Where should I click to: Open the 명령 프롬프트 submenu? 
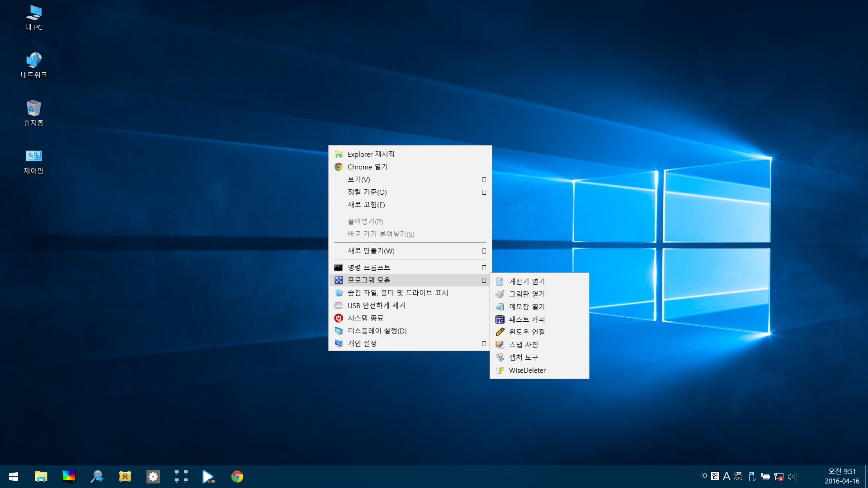point(410,267)
